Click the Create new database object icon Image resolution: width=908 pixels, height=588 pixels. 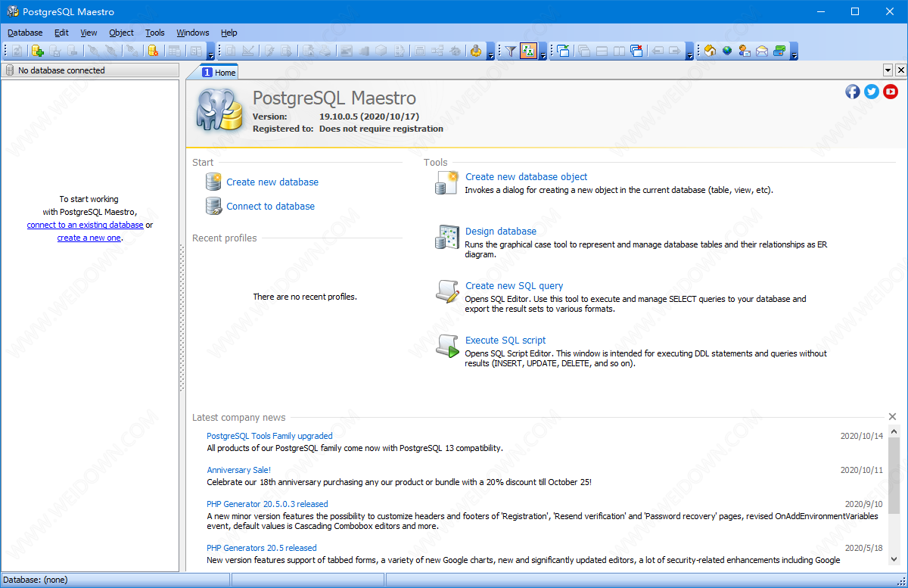[447, 182]
